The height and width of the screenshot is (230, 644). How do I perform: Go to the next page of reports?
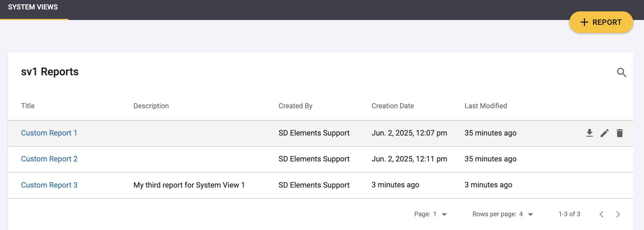pyautogui.click(x=618, y=214)
